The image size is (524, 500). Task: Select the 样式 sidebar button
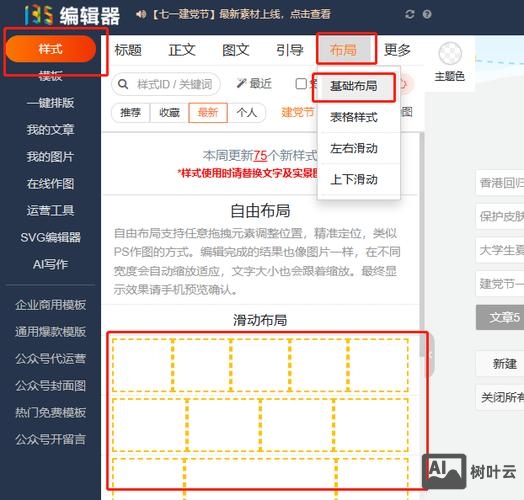51,49
